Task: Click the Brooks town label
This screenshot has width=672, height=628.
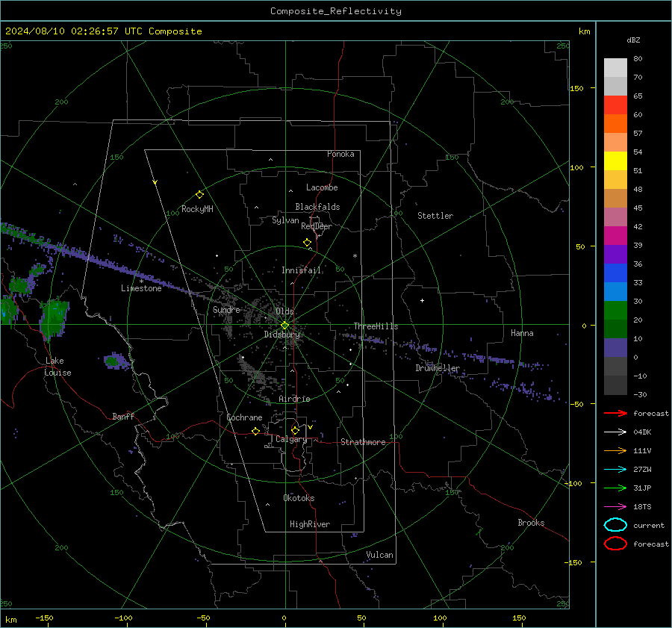Action: click(531, 523)
